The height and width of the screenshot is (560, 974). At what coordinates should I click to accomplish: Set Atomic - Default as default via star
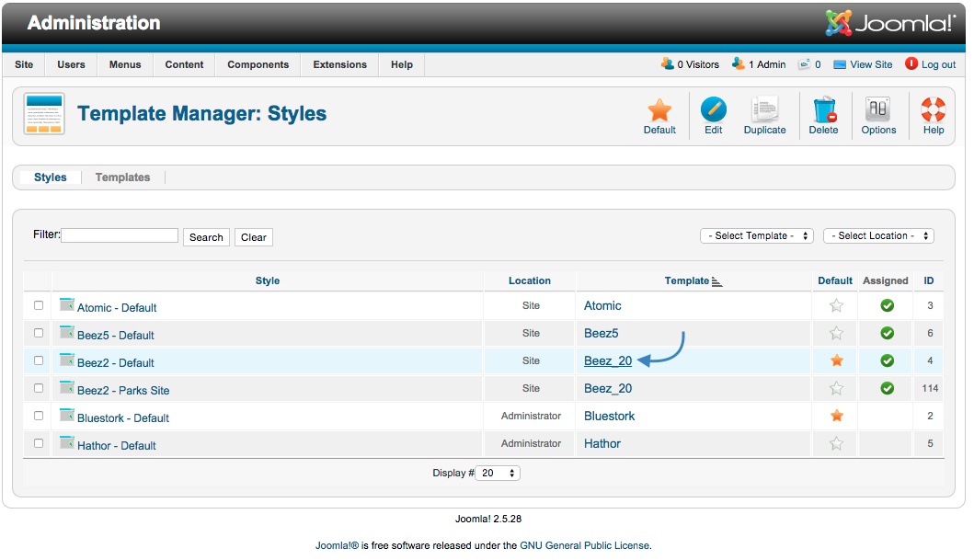(837, 305)
